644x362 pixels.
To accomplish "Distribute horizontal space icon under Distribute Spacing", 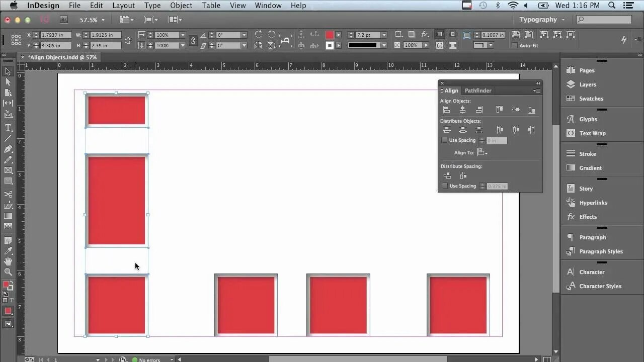I will [463, 175].
